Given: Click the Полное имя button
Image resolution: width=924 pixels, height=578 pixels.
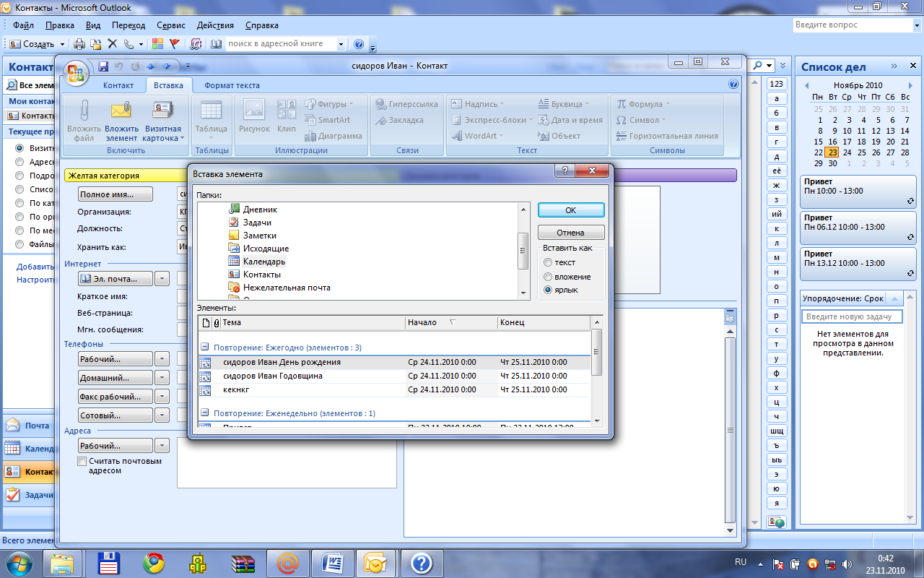Looking at the screenshot, I should [115, 194].
